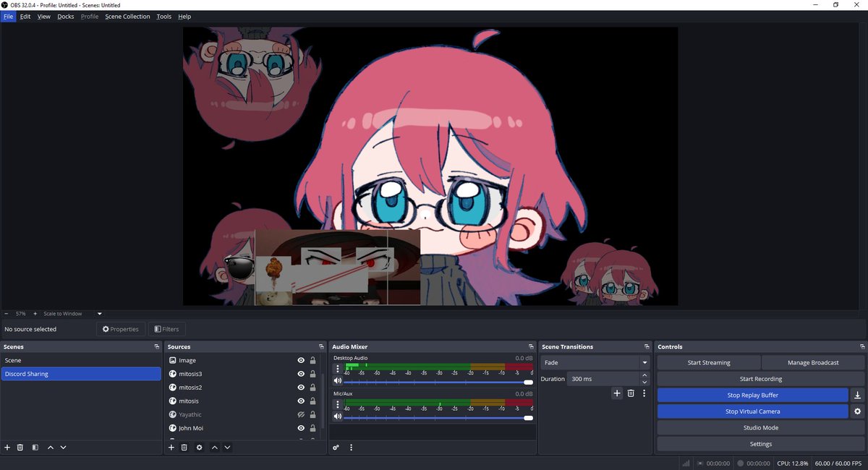Viewport: 868px width, 470px height.
Task: Open scene filters icon in the Scenes toolbar
Action: coord(35,448)
